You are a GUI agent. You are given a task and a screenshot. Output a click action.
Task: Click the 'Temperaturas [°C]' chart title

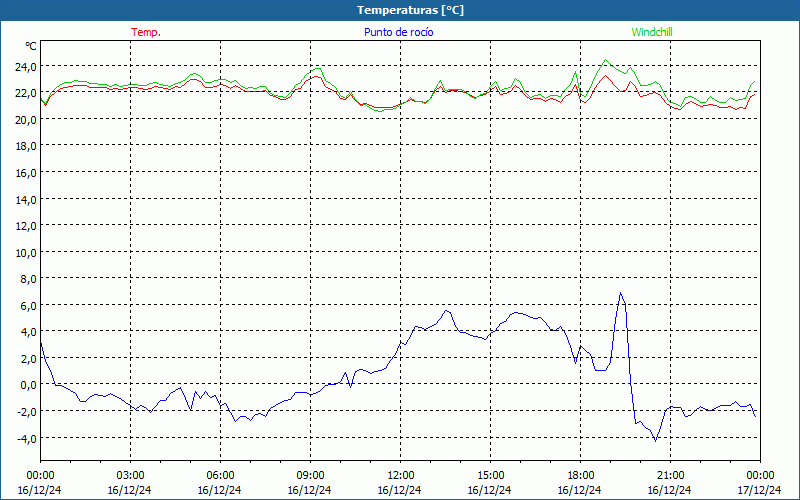tap(410, 10)
